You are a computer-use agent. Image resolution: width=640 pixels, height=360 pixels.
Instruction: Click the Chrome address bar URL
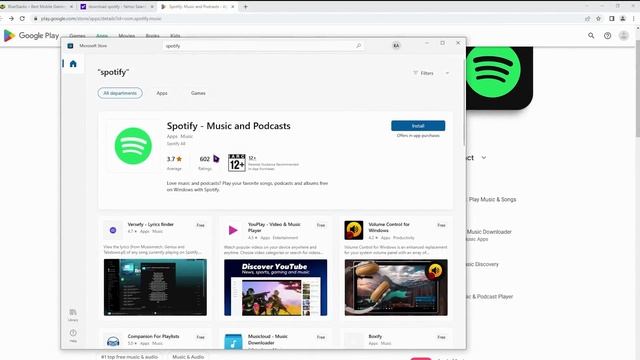pyautogui.click(x=101, y=18)
